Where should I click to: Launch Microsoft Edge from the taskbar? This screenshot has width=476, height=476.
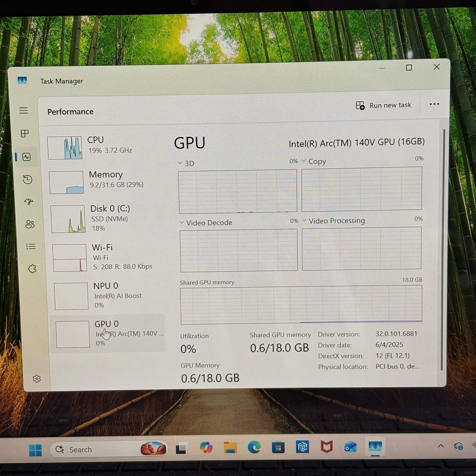254,447
